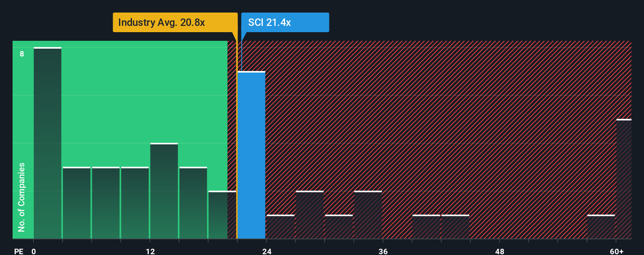Click the No. of Companies axis title
Screen dimensions: 644x255
click(x=22, y=197)
